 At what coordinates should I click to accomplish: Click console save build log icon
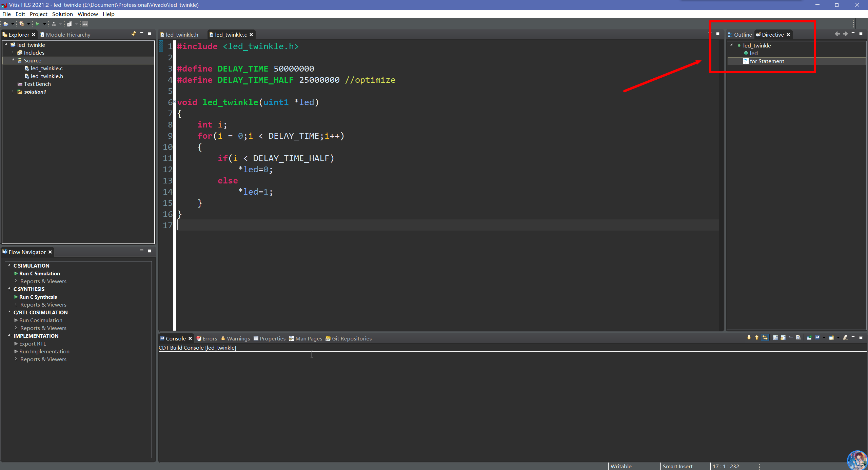[775, 337]
